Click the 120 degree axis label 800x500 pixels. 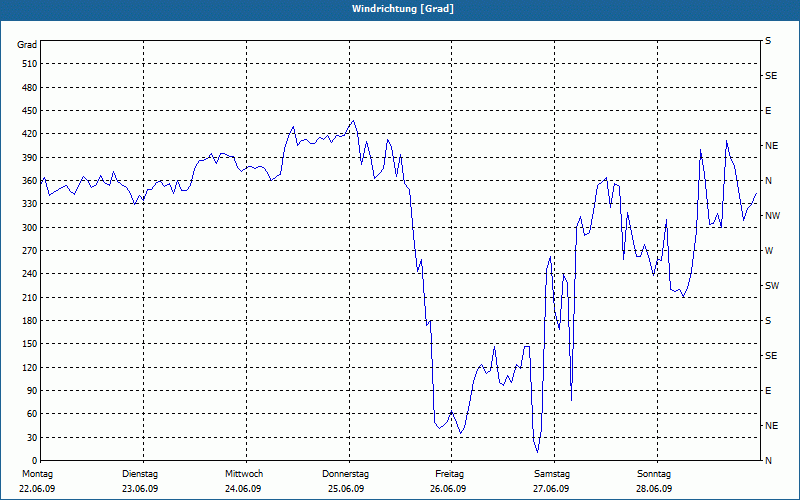(x=30, y=367)
